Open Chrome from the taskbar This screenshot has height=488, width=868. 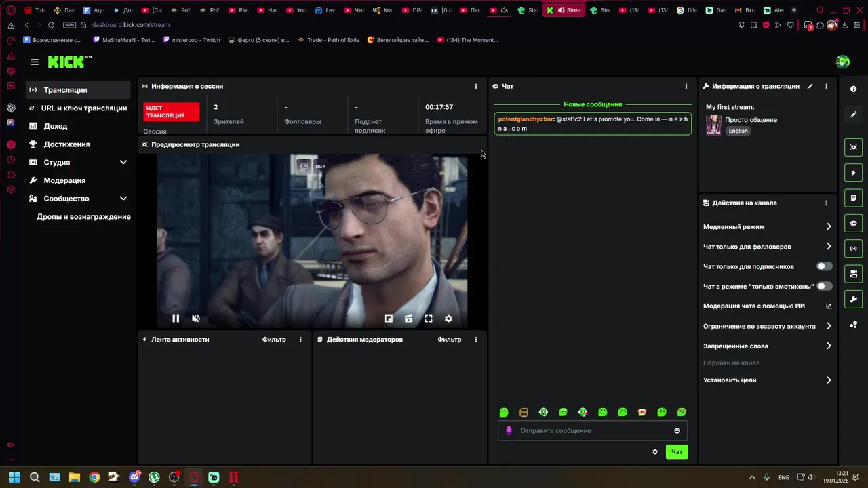94,477
